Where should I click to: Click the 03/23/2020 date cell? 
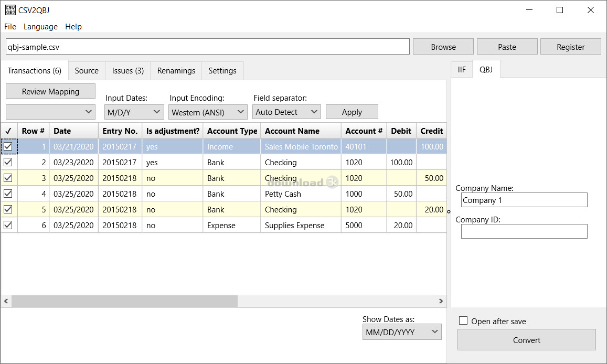tap(73, 163)
